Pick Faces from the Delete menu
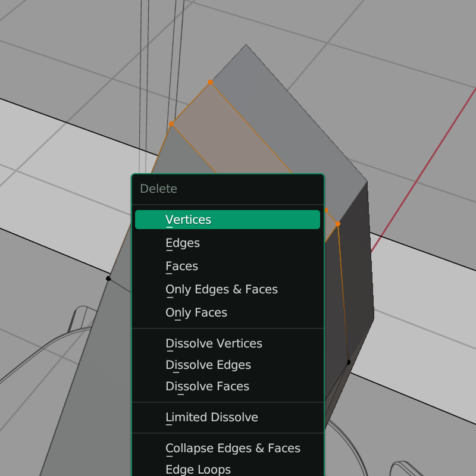The height and width of the screenshot is (476, 476). (227, 266)
